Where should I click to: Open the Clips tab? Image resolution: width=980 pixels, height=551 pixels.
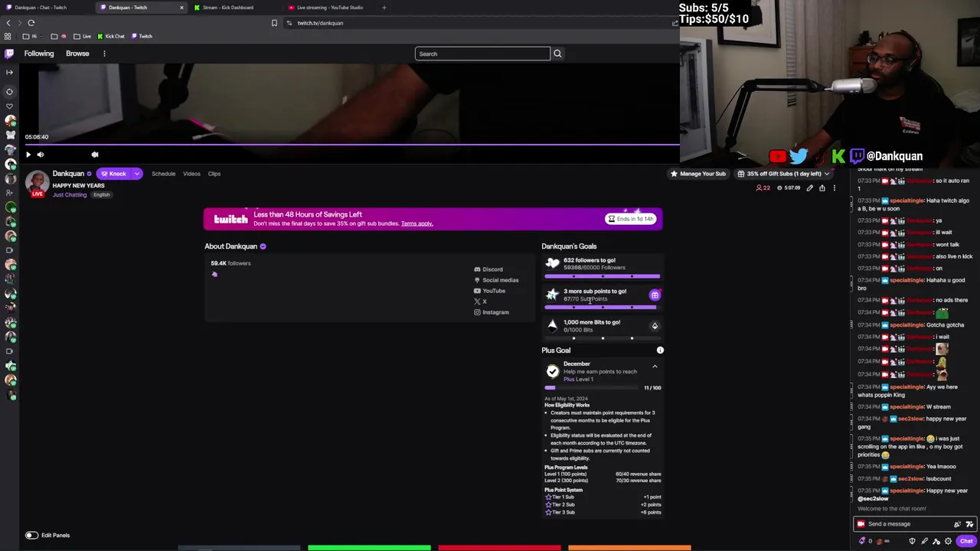point(214,174)
